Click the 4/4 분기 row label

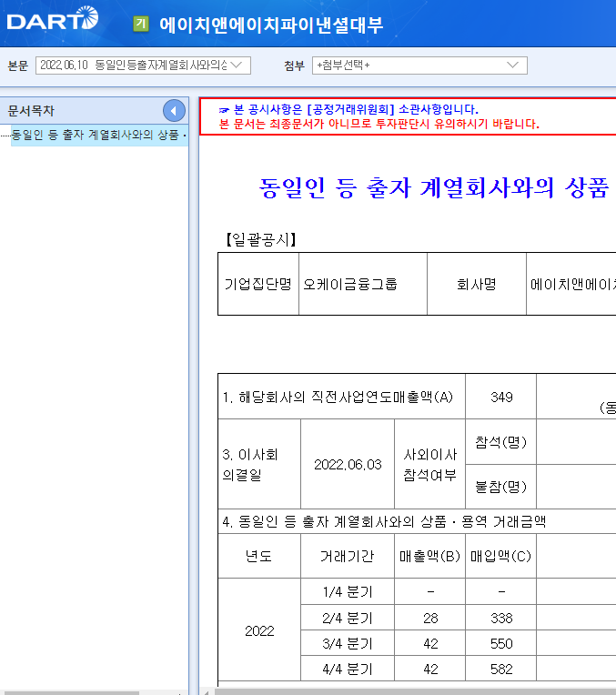348,669
